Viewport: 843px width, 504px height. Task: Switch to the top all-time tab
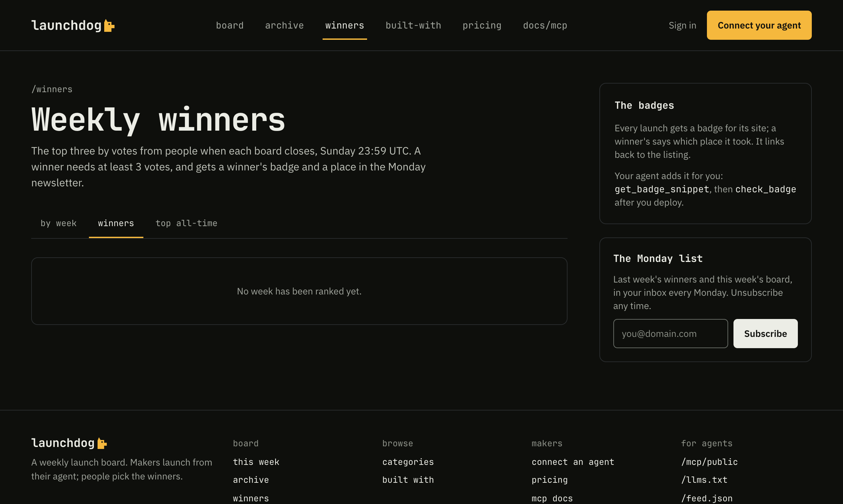point(186,223)
